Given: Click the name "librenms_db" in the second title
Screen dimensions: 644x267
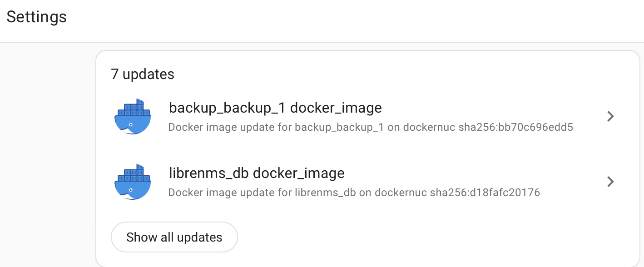Looking at the screenshot, I should coord(208,173).
